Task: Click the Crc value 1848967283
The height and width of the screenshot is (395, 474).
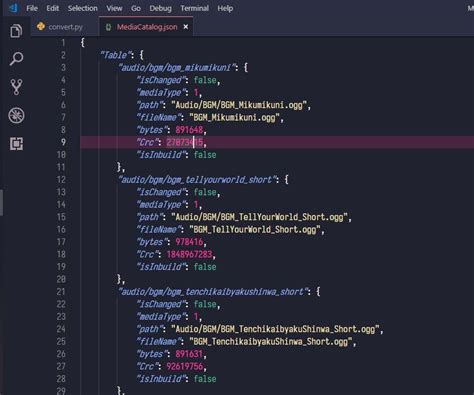Action: (x=189, y=255)
